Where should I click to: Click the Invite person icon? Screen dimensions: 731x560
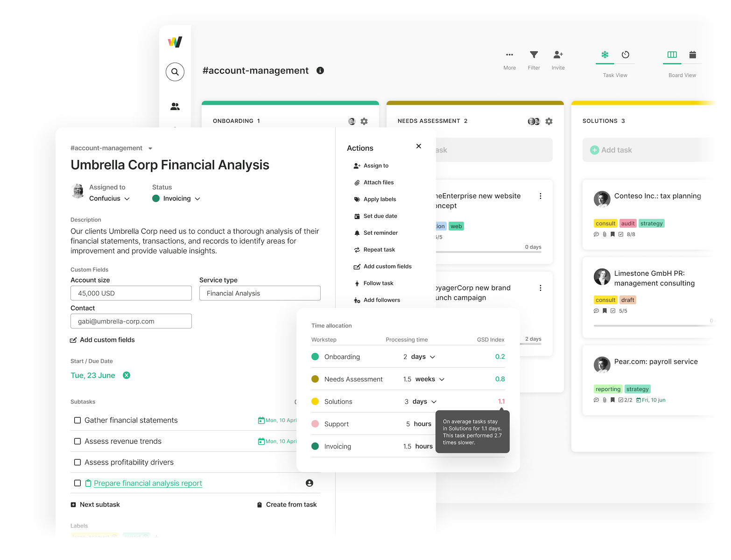click(558, 55)
